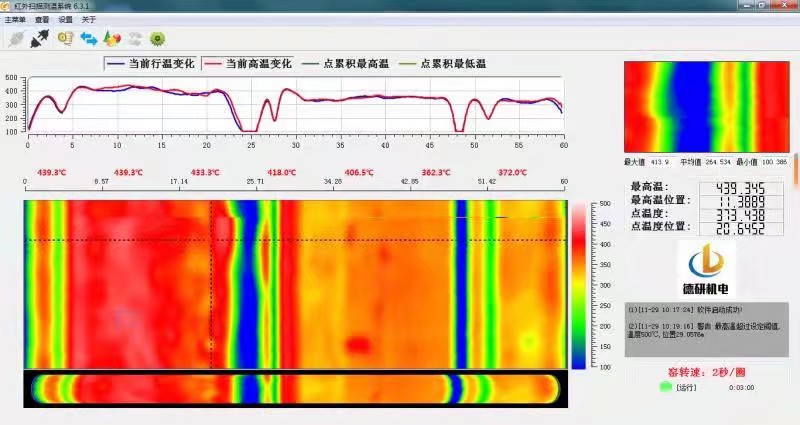Select the 最高温 value field 439.345
This screenshot has height=425, width=800.
[x=741, y=188]
